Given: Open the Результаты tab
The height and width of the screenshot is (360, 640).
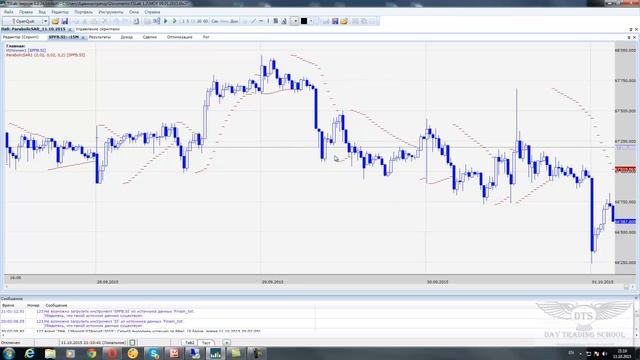Looking at the screenshot, I should click(x=100, y=37).
